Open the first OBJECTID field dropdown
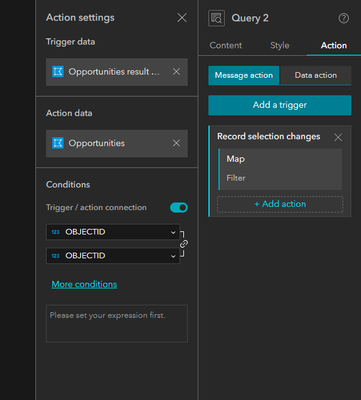This screenshot has width=361, height=400. [x=113, y=232]
